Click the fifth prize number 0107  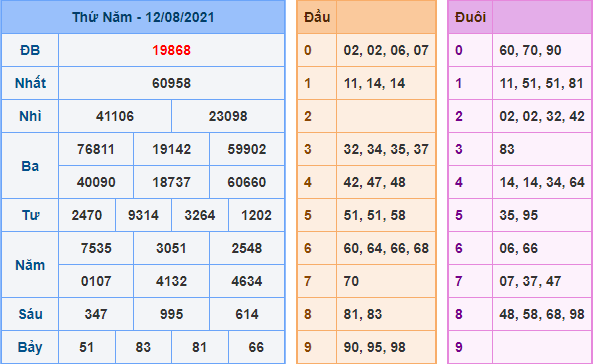(x=96, y=281)
